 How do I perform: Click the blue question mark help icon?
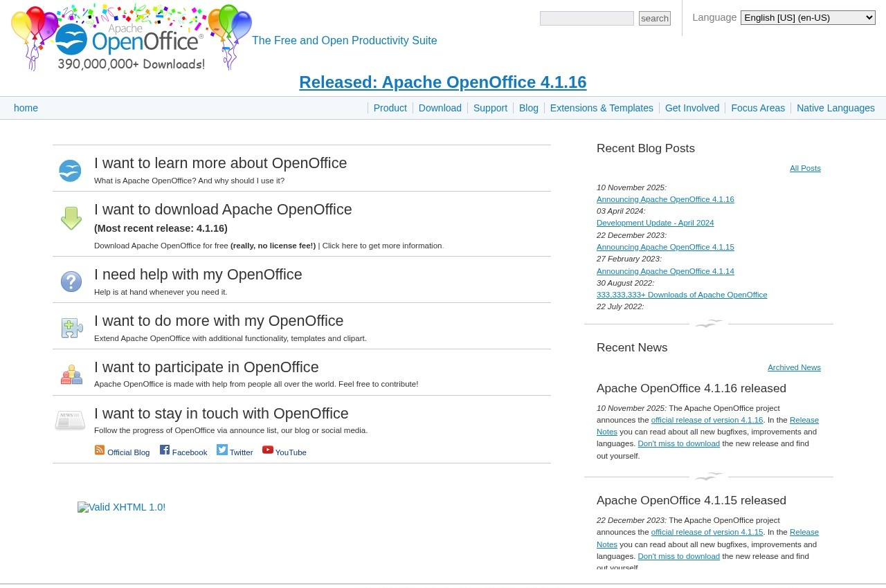tap(71, 282)
